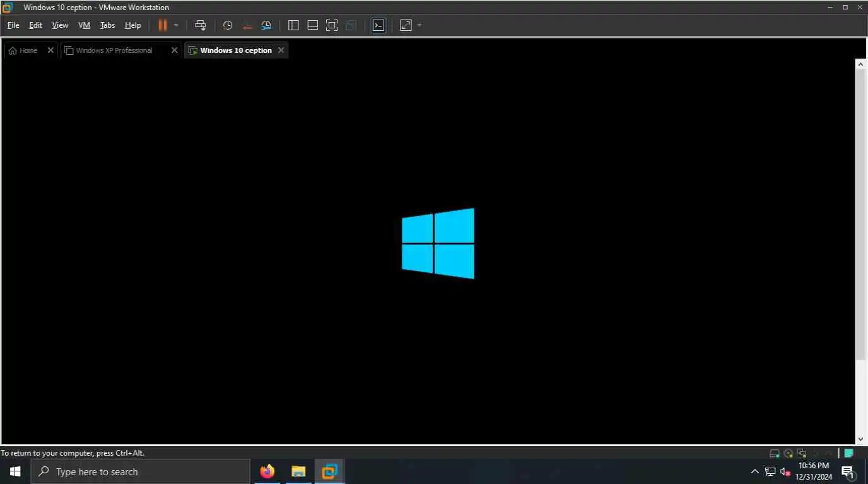Open the clock showing 10:56 PM
This screenshot has width=868, height=484.
tap(814, 471)
